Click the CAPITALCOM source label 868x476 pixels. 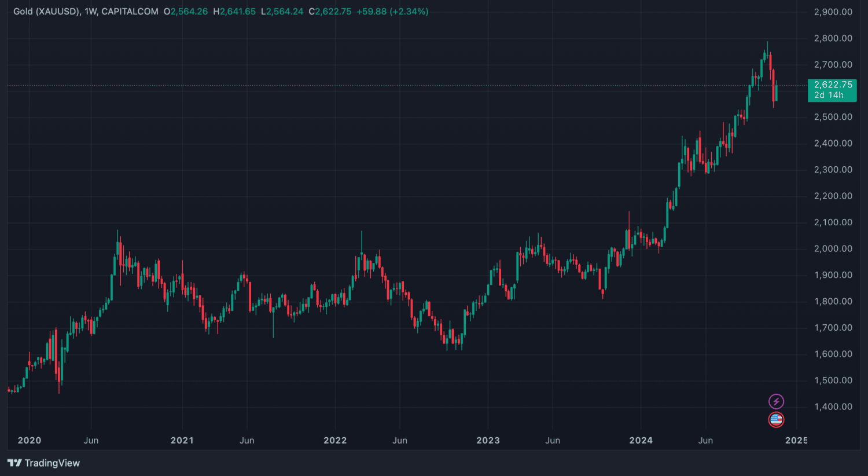[x=130, y=12]
